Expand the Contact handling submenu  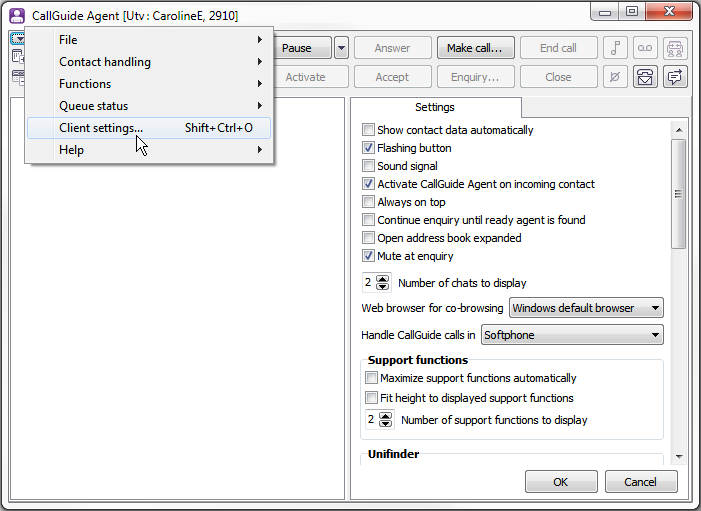149,62
